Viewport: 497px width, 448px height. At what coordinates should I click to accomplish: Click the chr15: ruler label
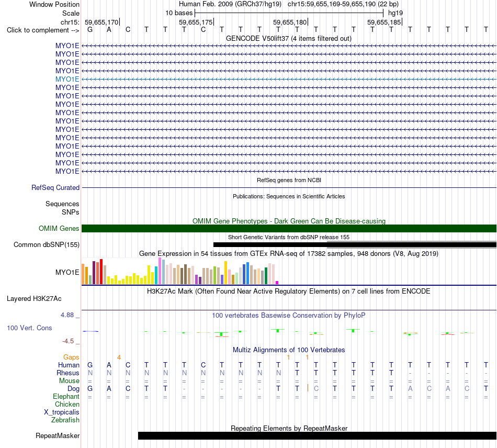pos(70,22)
